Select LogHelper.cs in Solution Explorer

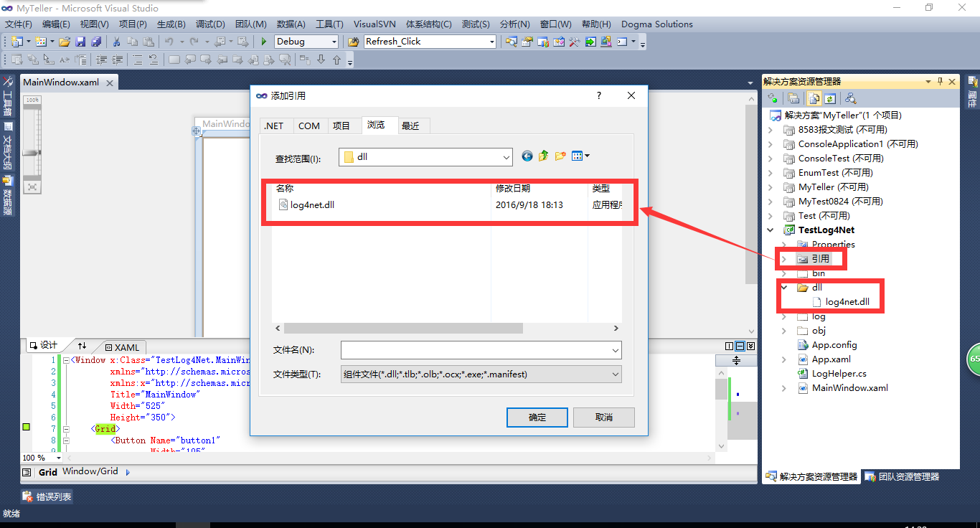coord(832,374)
